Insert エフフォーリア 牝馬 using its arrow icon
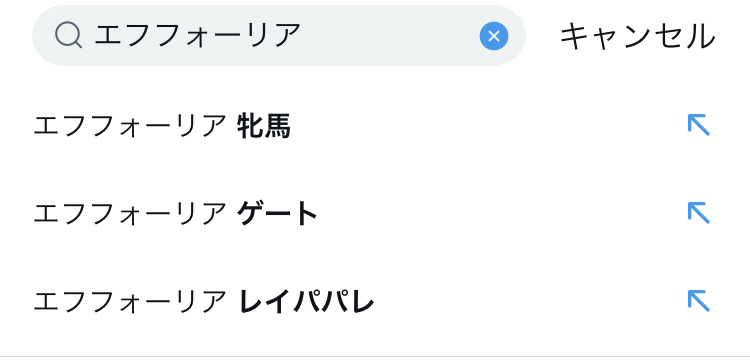Screen dimensions: 750x360 [x=698, y=125]
